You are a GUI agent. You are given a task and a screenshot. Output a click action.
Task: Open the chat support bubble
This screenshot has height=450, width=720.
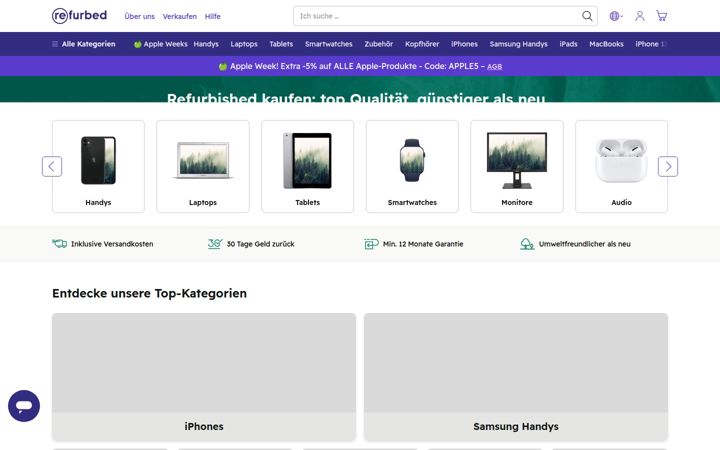coord(24,406)
